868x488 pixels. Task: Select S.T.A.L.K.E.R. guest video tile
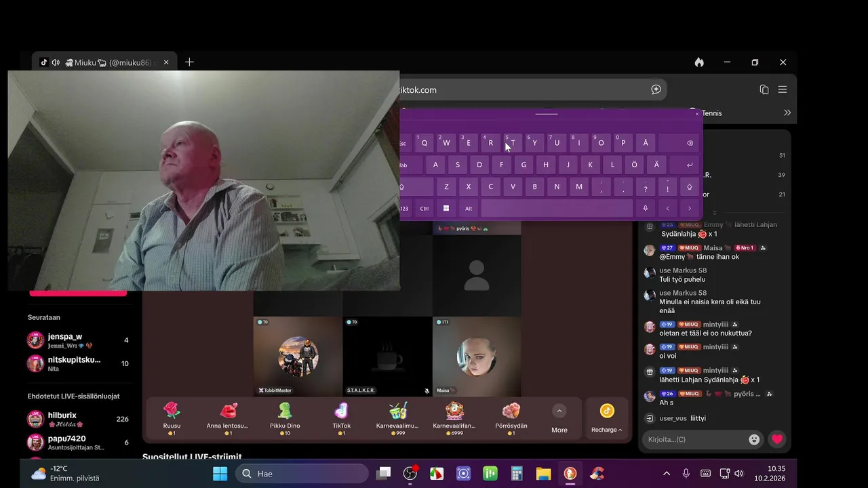(x=388, y=357)
